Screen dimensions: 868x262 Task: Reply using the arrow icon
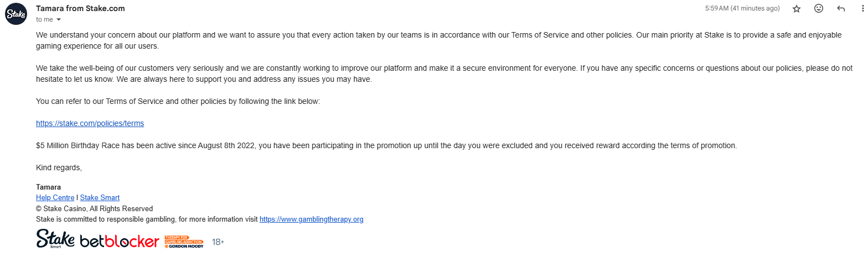point(841,9)
